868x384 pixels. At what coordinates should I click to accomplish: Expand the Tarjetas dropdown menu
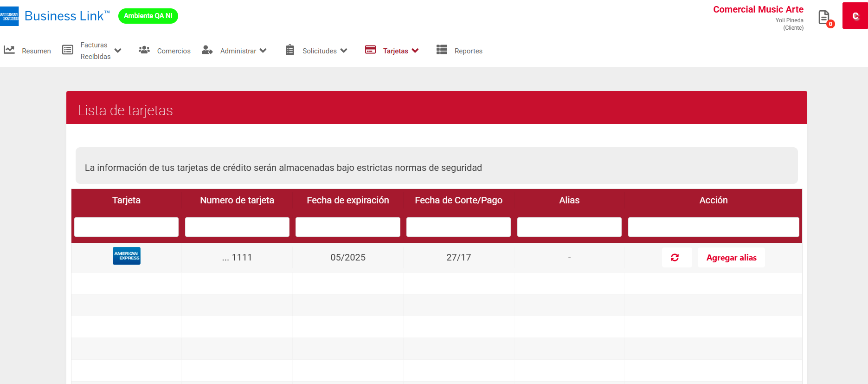coord(415,51)
